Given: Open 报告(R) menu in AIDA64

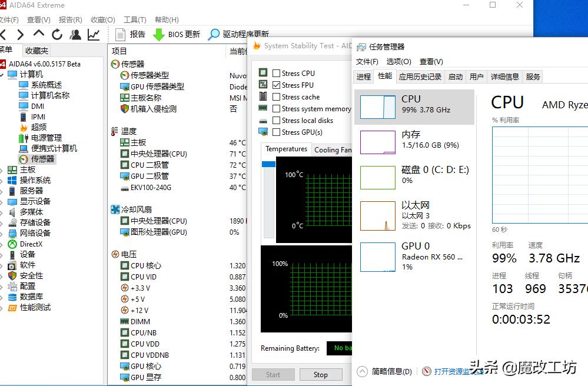Looking at the screenshot, I should (x=70, y=19).
